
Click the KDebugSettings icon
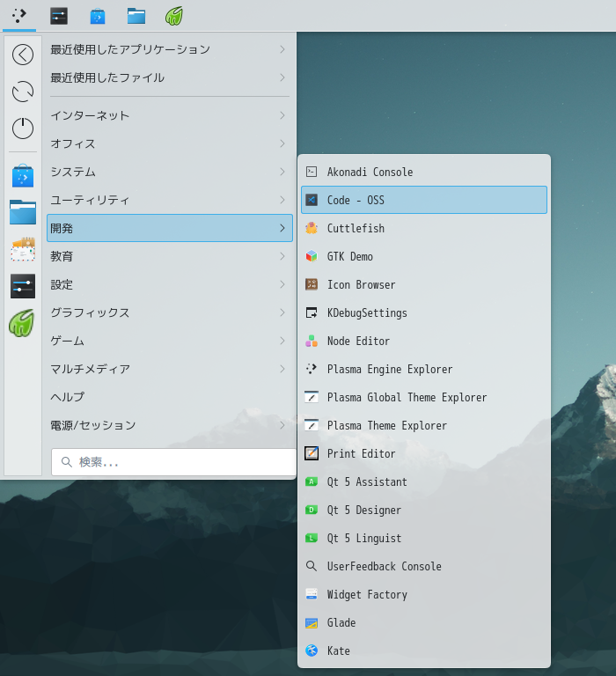pyautogui.click(x=312, y=312)
